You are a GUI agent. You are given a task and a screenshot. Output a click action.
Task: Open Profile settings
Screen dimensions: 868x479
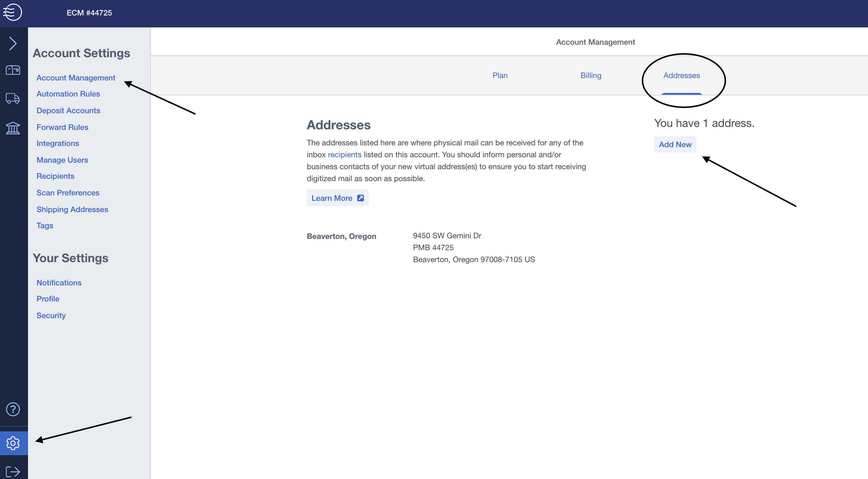pyautogui.click(x=48, y=299)
